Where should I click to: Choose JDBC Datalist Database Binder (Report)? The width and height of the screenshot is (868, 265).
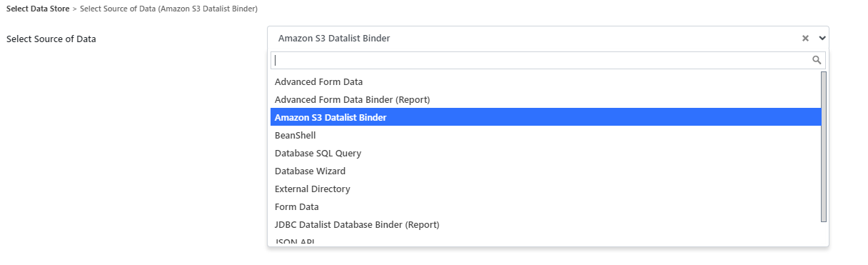[x=545, y=224]
